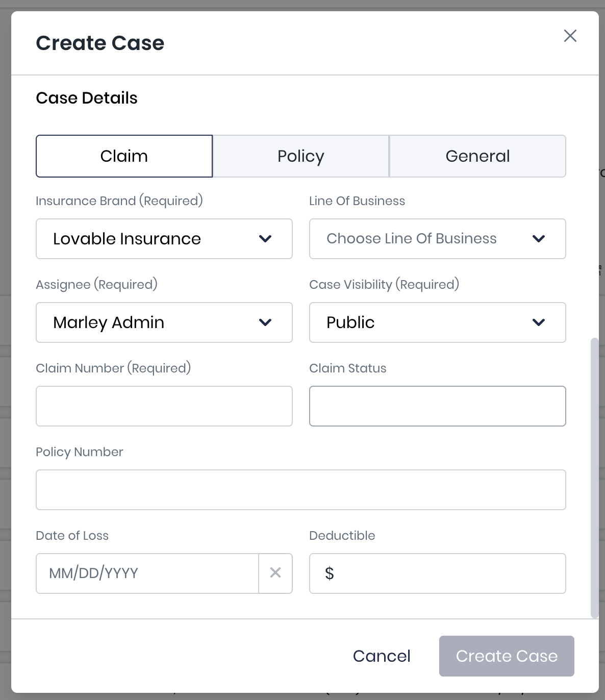The height and width of the screenshot is (700, 605).
Task: Change the Public case visibility selection
Action: pos(418,322)
